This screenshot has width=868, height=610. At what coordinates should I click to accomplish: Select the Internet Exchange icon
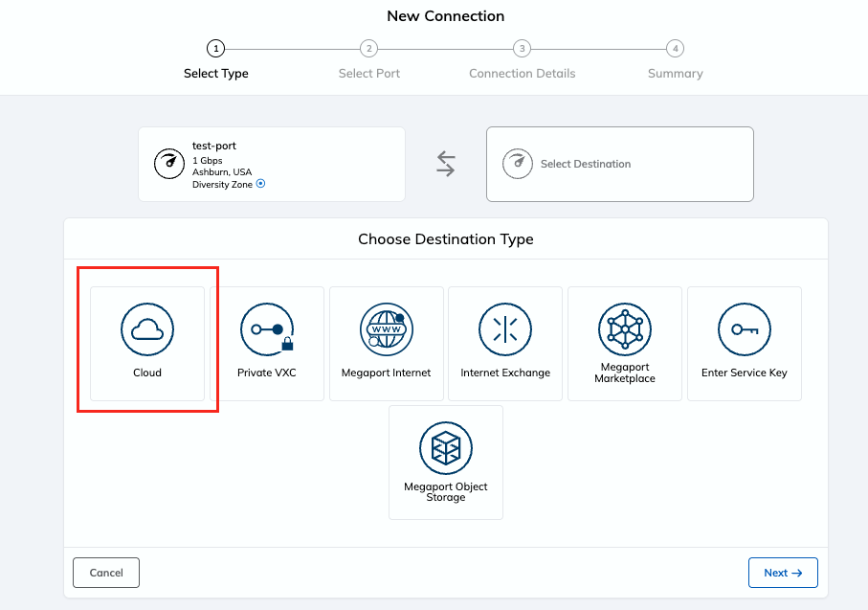pyautogui.click(x=505, y=329)
